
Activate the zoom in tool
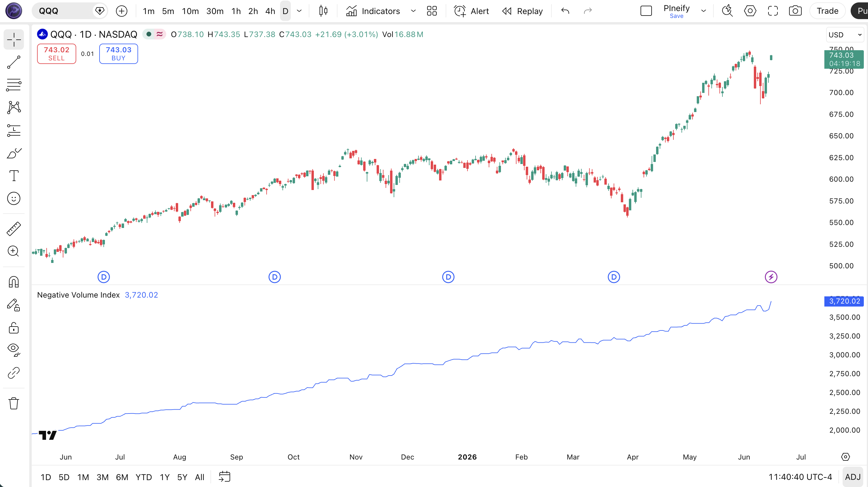coord(14,251)
